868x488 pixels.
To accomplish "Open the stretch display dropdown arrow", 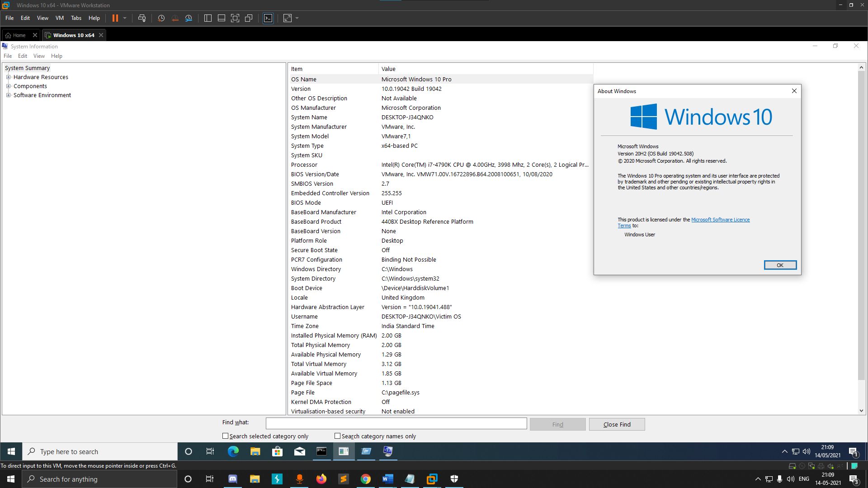I will tap(297, 18).
